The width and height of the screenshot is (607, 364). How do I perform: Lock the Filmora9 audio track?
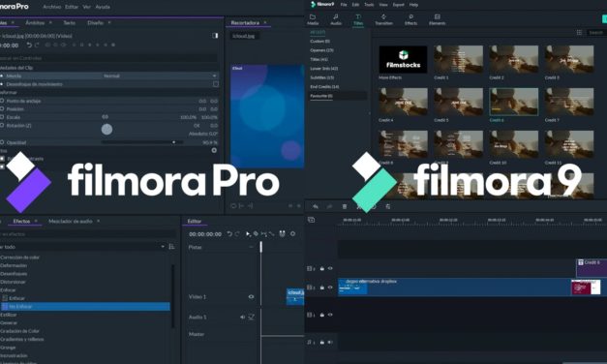322,342
